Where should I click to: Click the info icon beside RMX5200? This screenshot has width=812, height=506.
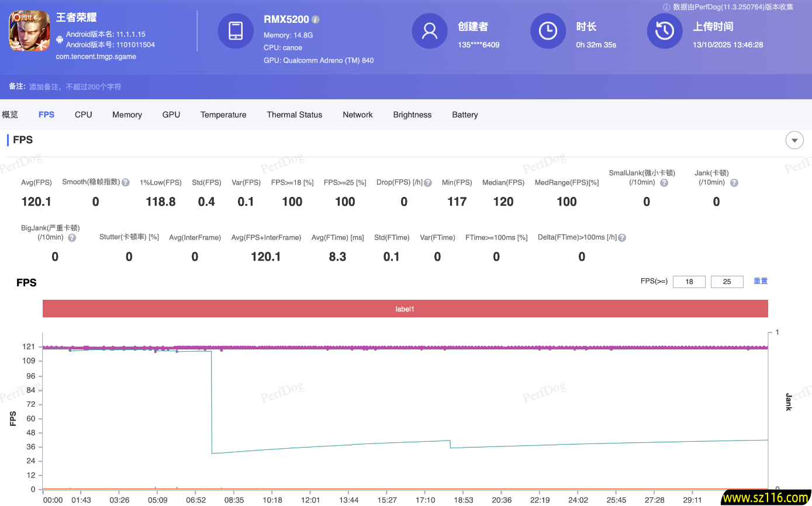pos(316,19)
